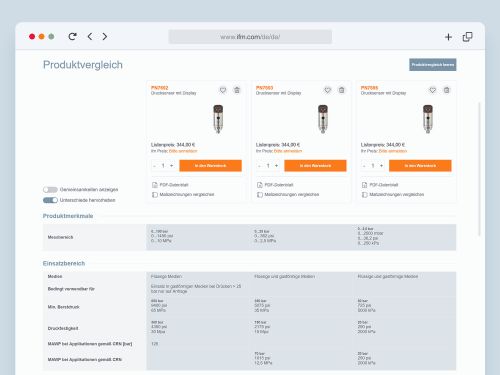The image size is (500, 375).
Task: Click the 'MAWP bei Applikationen gemäß CRN [bar]' label
Action: point(90,344)
